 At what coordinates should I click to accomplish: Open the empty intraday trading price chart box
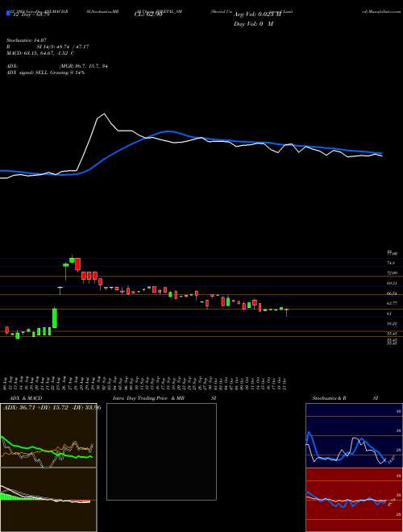161,451
